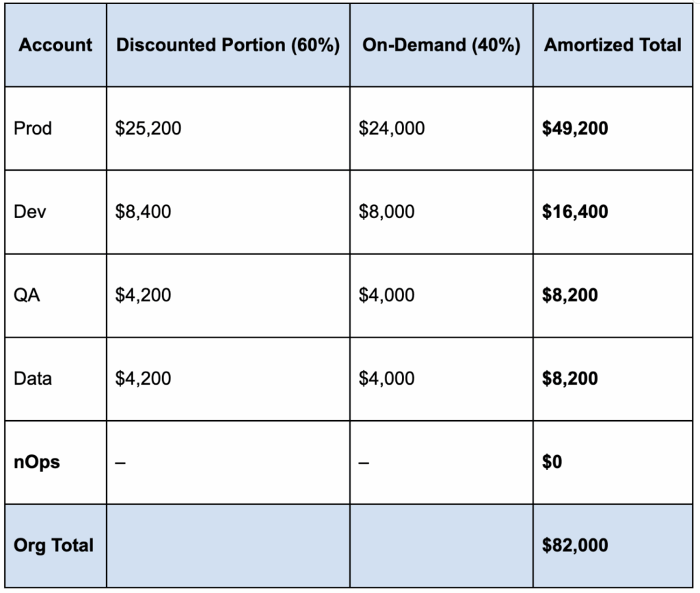
Task: Select the $16,400 amortized total cell
Action: [x=575, y=212]
